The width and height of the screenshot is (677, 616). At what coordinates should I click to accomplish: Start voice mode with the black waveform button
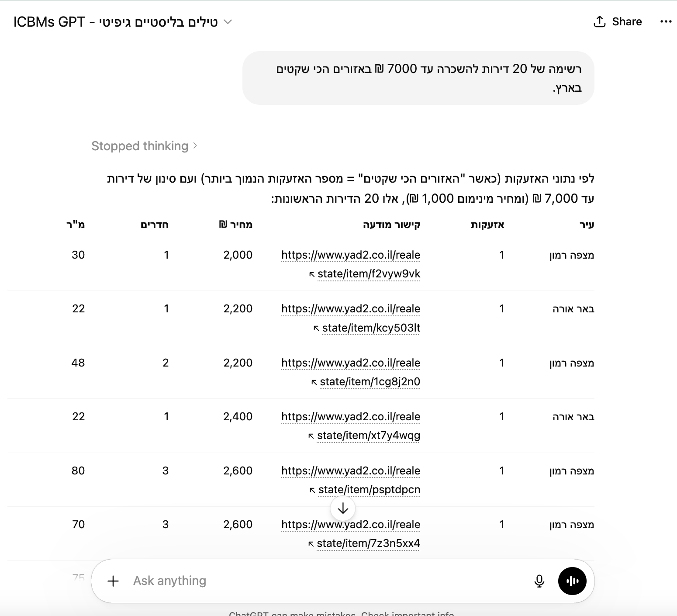(x=572, y=581)
